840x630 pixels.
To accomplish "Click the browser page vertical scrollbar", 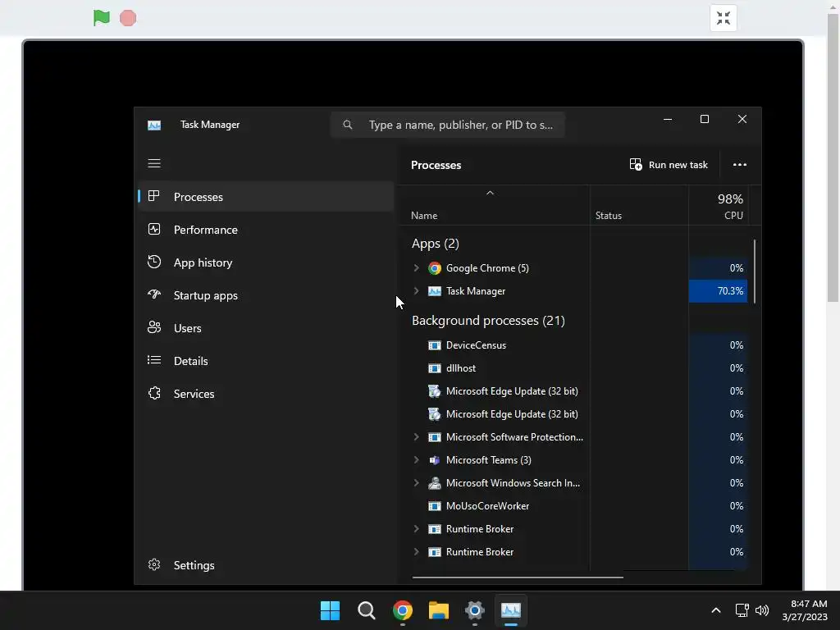I will [x=833, y=158].
